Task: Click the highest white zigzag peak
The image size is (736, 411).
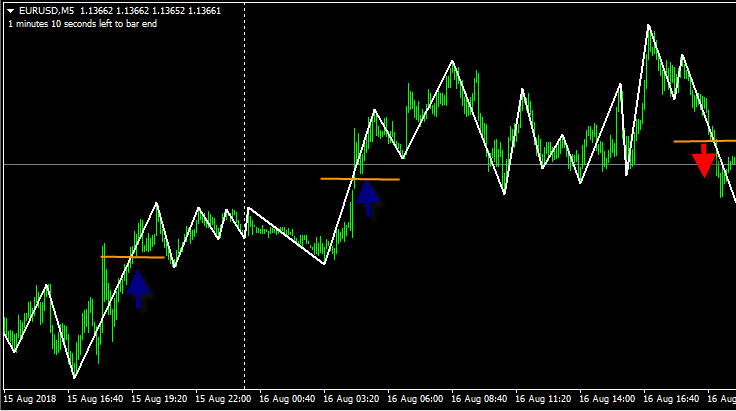Action: coord(649,25)
